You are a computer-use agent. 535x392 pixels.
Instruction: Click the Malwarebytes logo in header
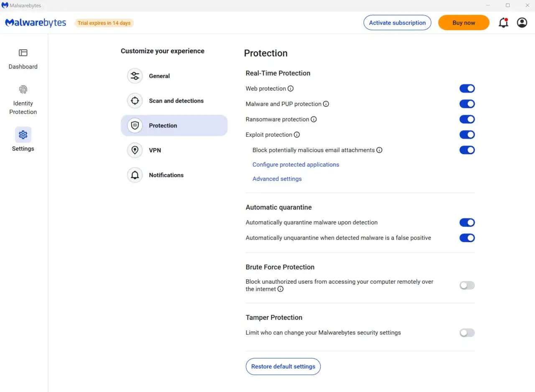point(36,23)
